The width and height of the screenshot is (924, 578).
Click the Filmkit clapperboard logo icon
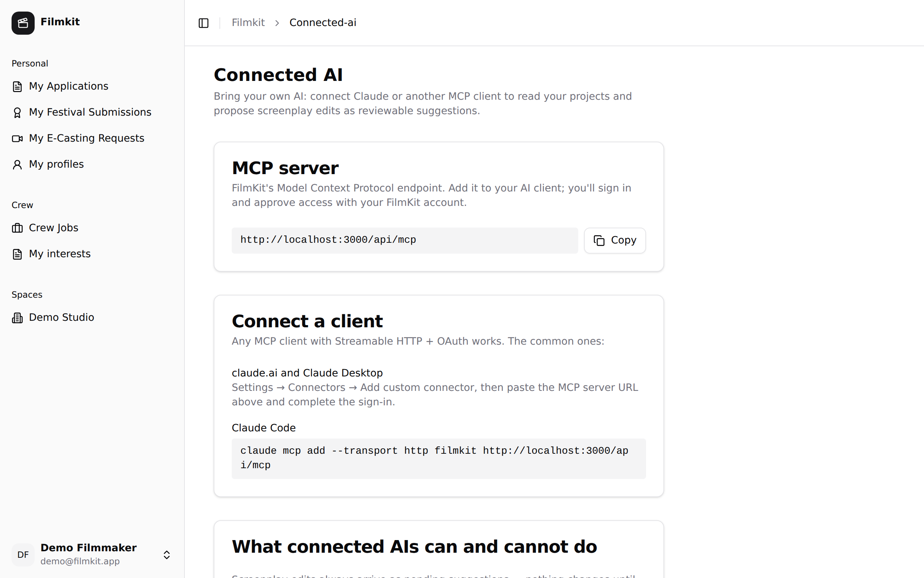click(23, 23)
